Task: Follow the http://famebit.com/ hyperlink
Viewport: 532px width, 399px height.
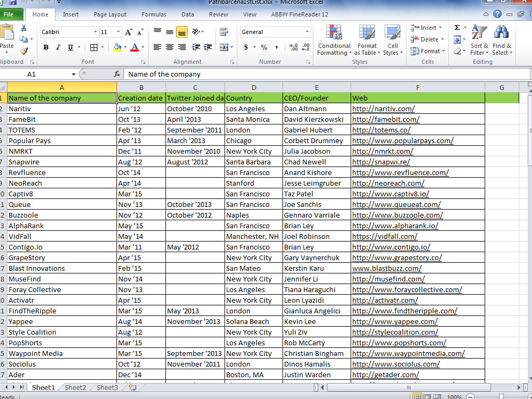Action: [x=385, y=119]
